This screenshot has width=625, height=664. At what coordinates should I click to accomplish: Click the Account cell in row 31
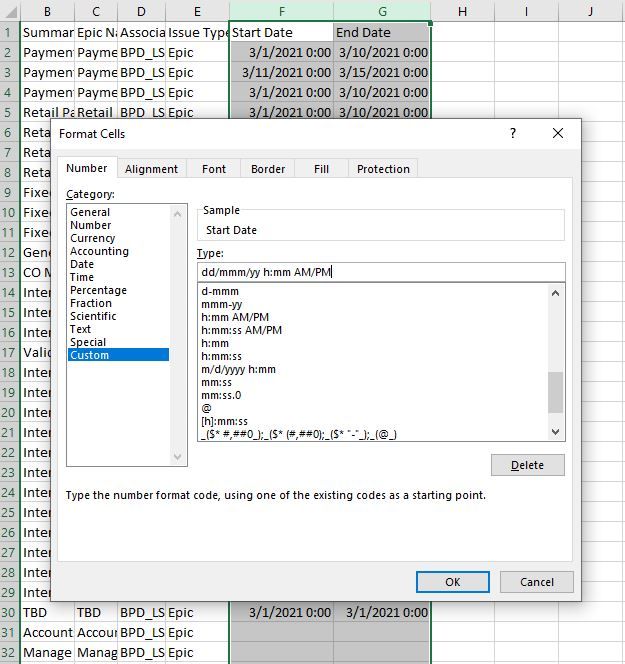pyautogui.click(x=47, y=633)
